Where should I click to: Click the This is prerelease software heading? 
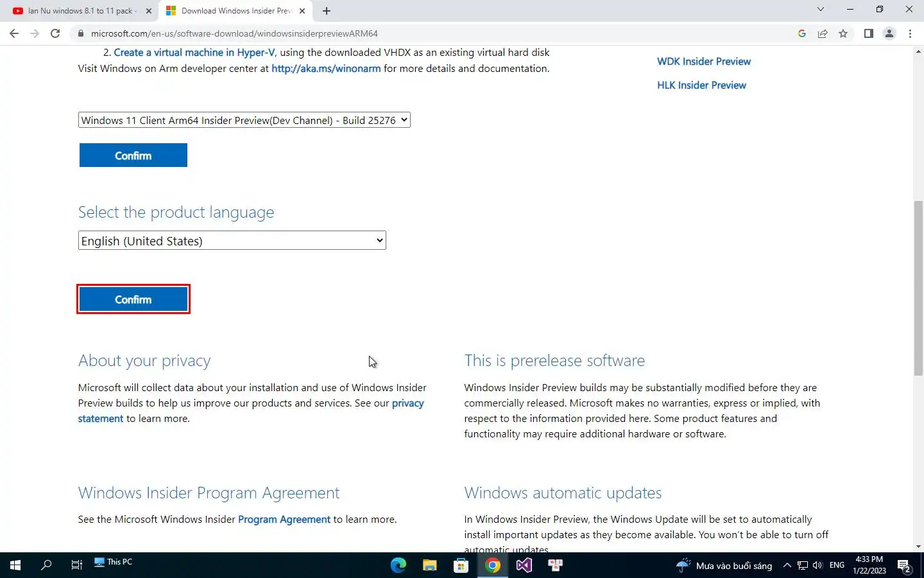554,361
